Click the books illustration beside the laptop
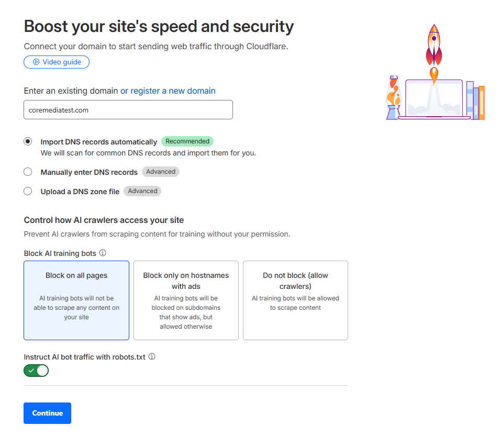This screenshot has width=501, height=448. point(475,100)
